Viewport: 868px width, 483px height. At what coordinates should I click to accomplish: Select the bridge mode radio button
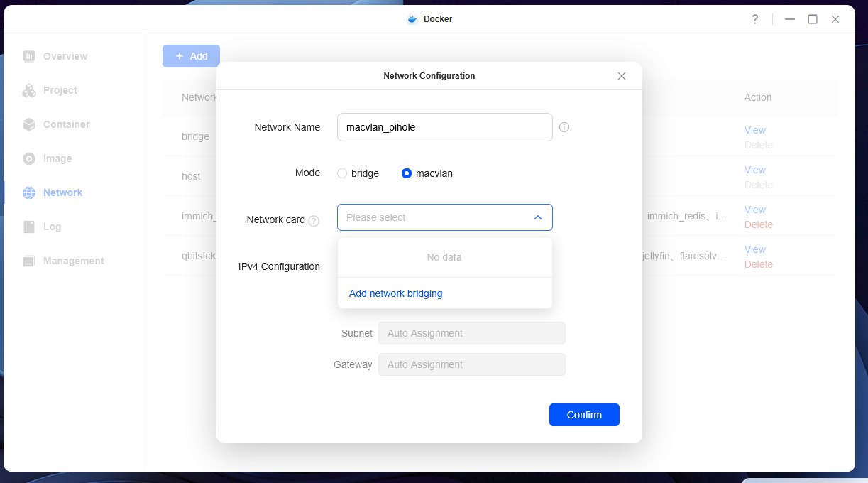point(342,173)
